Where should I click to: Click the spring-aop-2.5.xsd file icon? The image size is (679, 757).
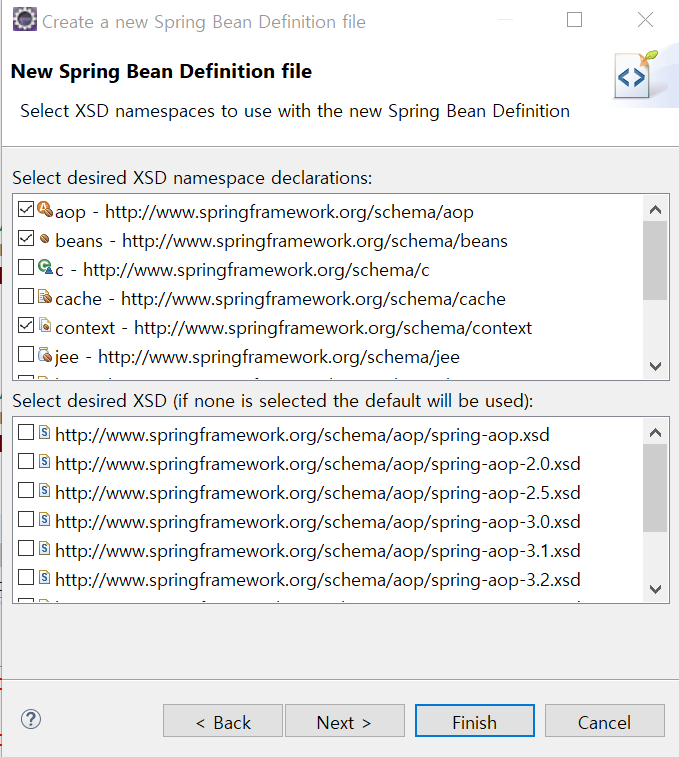pos(44,490)
